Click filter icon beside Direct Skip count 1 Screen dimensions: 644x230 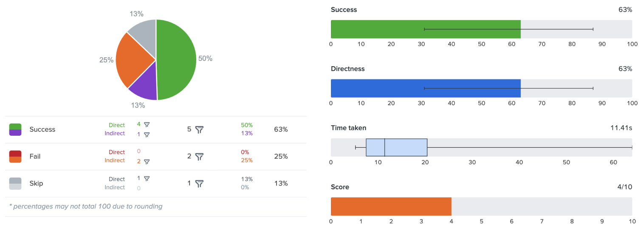click(147, 179)
